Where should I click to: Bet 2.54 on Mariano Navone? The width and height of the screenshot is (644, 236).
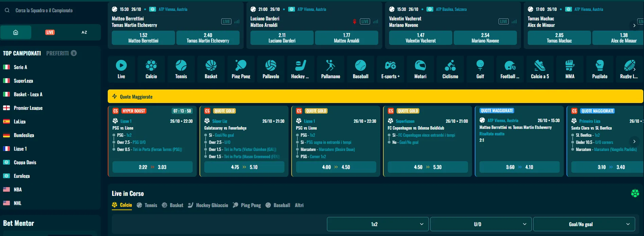485,38
